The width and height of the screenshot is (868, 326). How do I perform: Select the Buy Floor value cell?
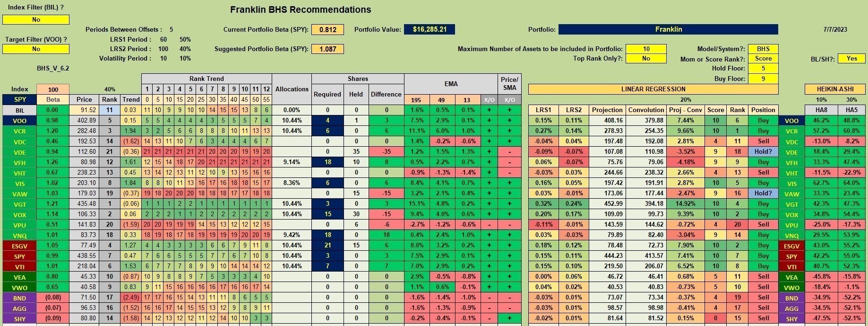click(x=763, y=79)
